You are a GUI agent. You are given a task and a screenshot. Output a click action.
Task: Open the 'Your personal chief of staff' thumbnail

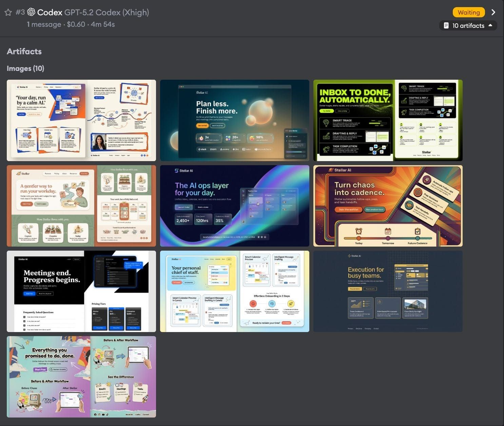pos(234,291)
